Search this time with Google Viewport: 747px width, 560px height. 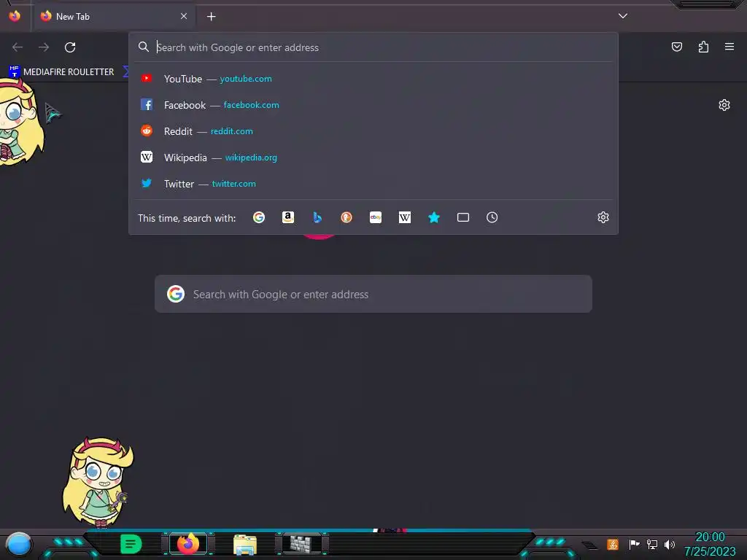tap(259, 217)
